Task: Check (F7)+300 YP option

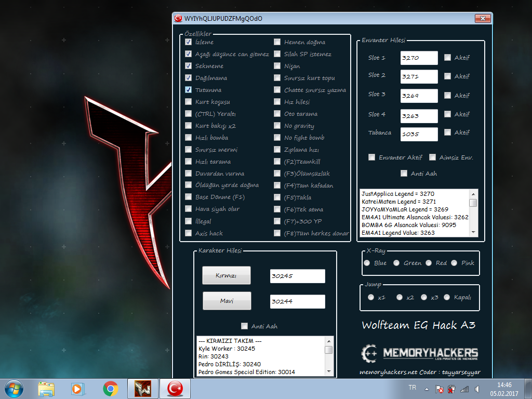Action: (x=277, y=221)
